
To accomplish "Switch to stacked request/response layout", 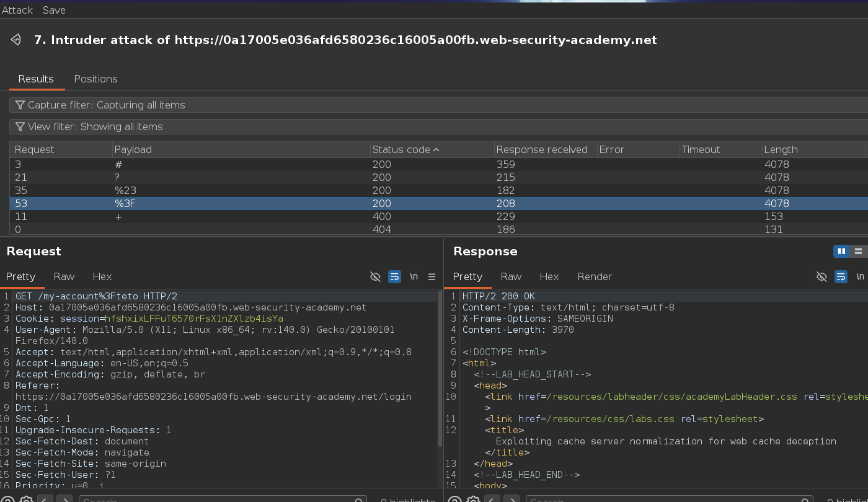I will click(x=859, y=251).
